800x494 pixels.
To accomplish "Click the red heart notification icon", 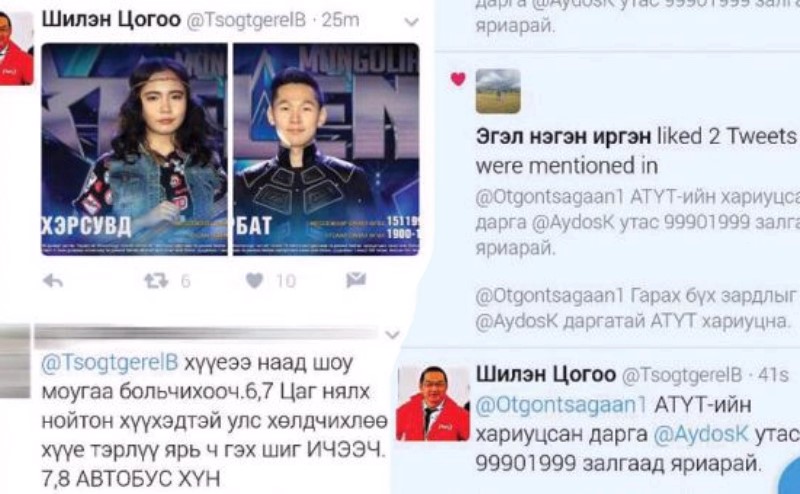I will click(x=458, y=79).
